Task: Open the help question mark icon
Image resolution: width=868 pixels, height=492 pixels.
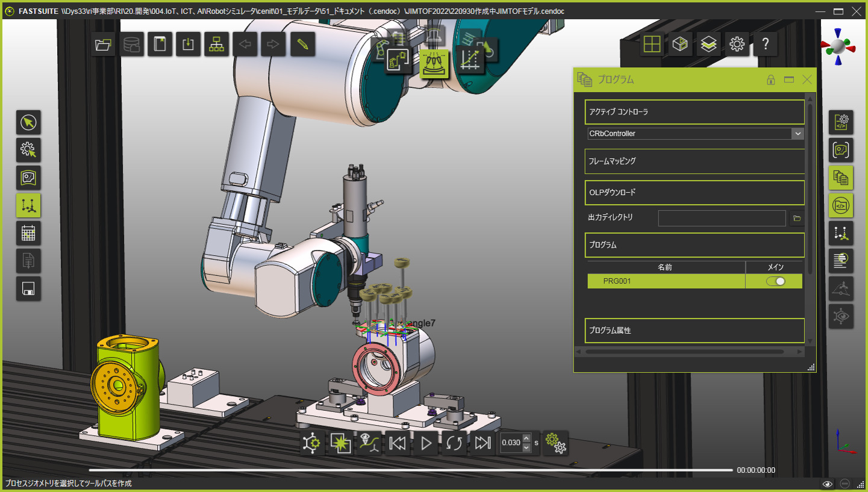Action: pos(765,44)
